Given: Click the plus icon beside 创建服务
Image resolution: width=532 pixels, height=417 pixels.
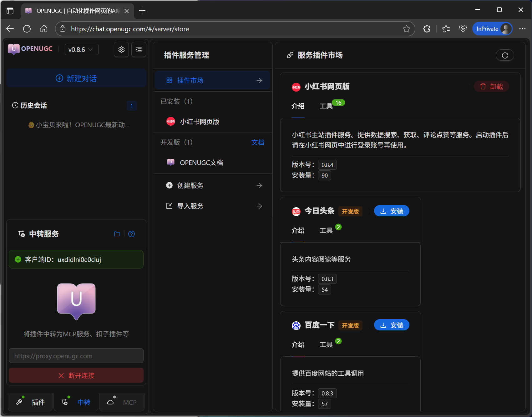Looking at the screenshot, I should (169, 185).
